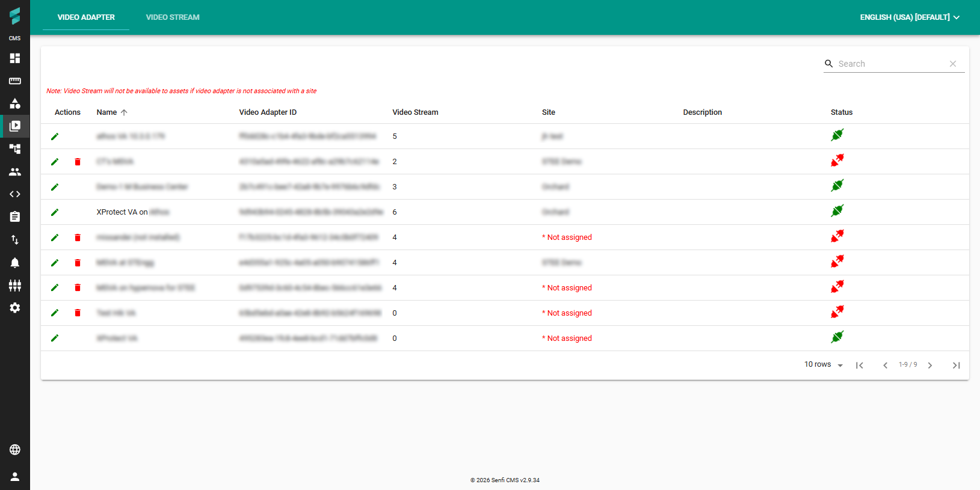Screen dimensions: 980x490
Task: Open the settings gear in sidebar
Action: point(15,308)
